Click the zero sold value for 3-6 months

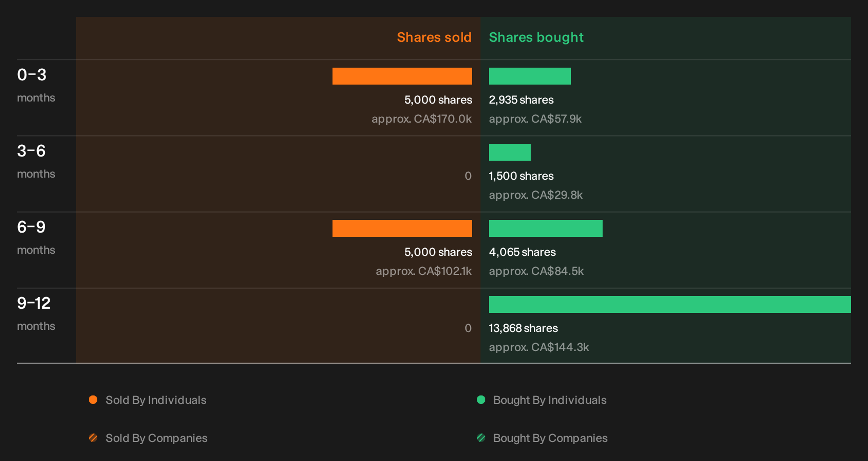click(468, 176)
